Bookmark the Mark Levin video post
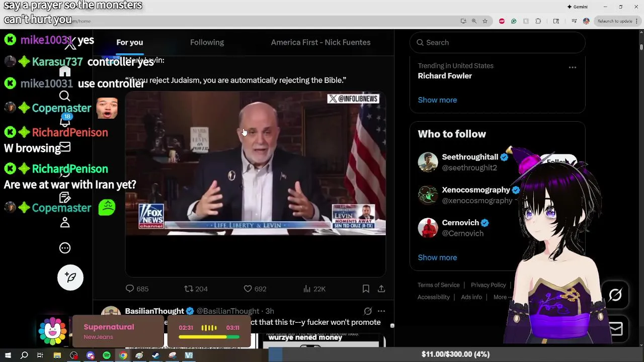644x362 pixels. click(366, 289)
